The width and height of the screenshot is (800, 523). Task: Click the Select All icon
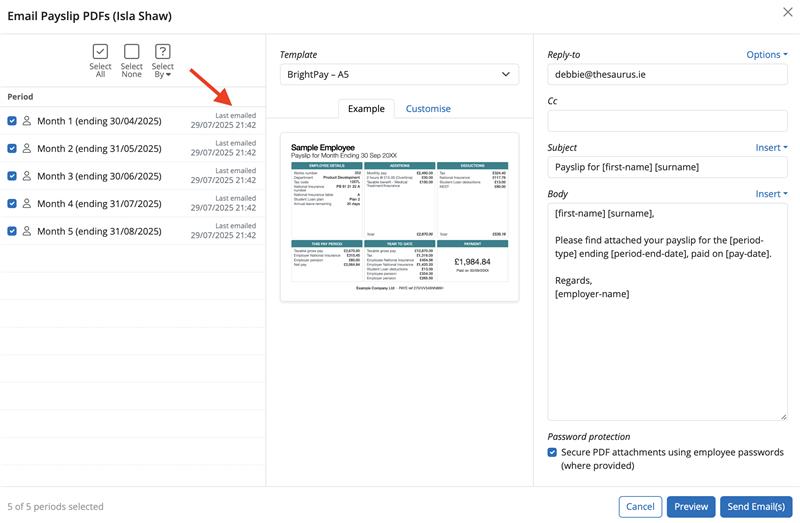tap(100, 52)
